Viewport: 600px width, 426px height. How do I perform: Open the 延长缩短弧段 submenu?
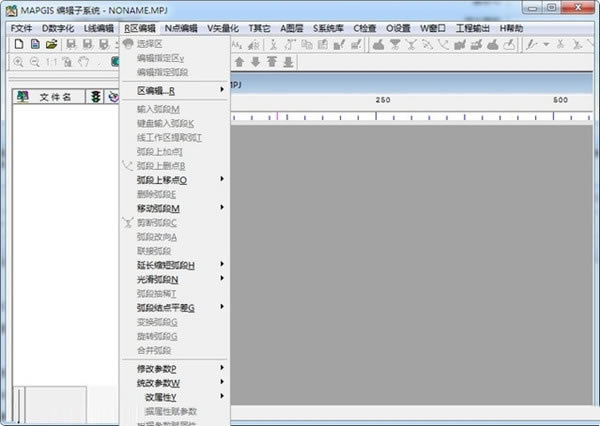[x=175, y=265]
